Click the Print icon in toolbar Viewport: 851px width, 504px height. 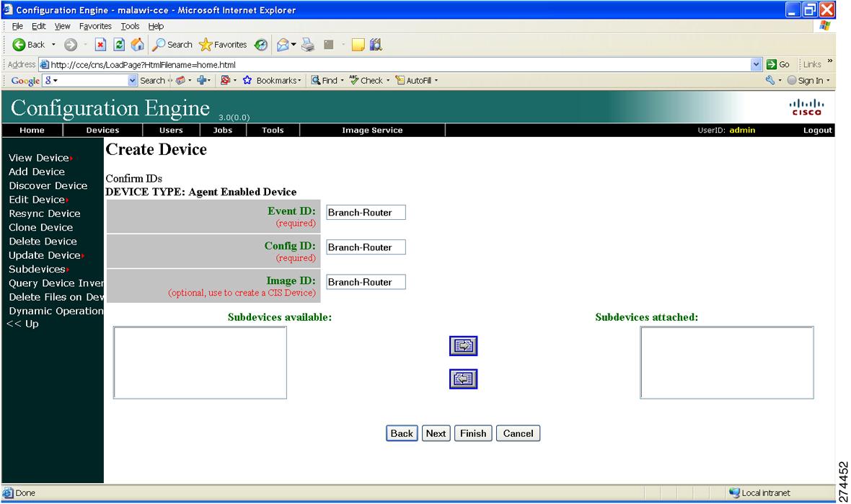click(308, 45)
